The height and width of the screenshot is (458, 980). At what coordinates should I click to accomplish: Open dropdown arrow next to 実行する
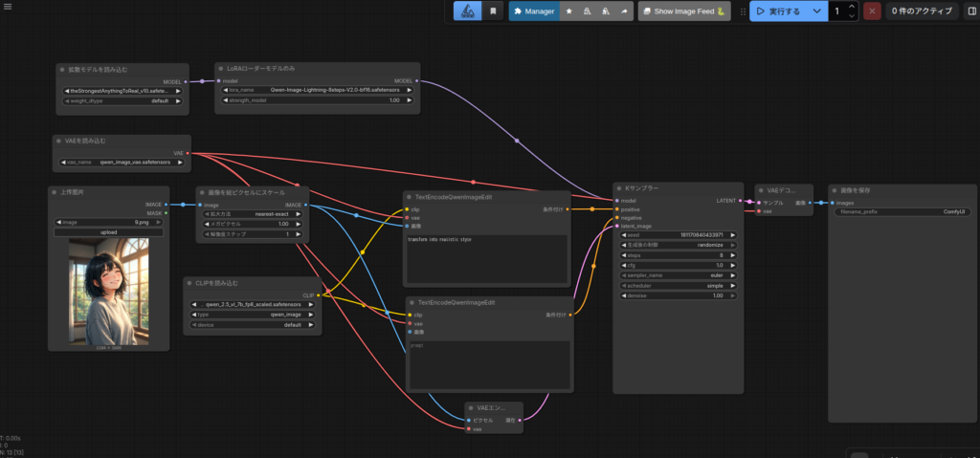coord(816,11)
